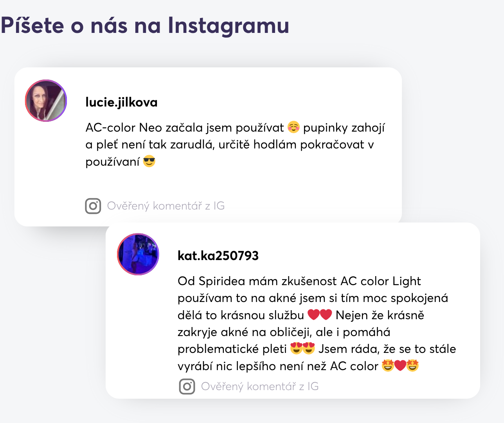Image resolution: width=504 pixels, height=423 pixels.
Task: Click the first star-struck emoji after 'AC color'
Action: (x=388, y=365)
